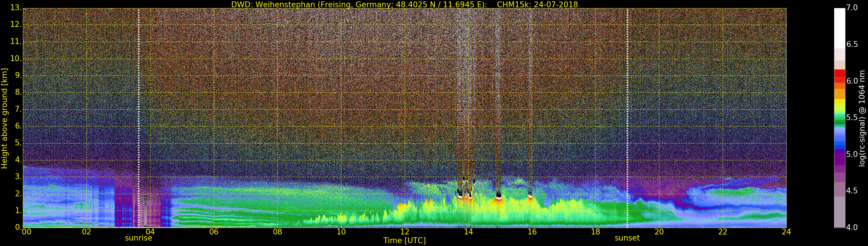Image resolution: width=868 pixels, height=246 pixels.
Task: Click the '4.' height axis tick label
Action: [19, 160]
